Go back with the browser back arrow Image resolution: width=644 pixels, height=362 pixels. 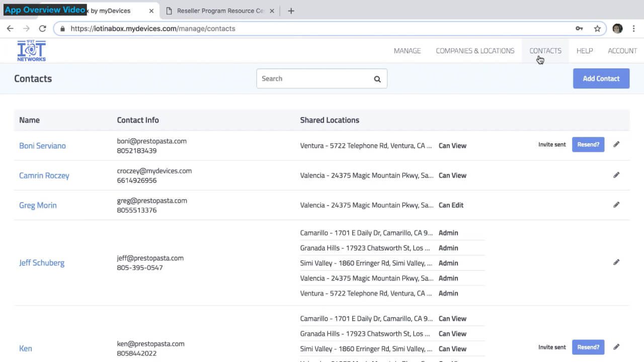(x=10, y=29)
